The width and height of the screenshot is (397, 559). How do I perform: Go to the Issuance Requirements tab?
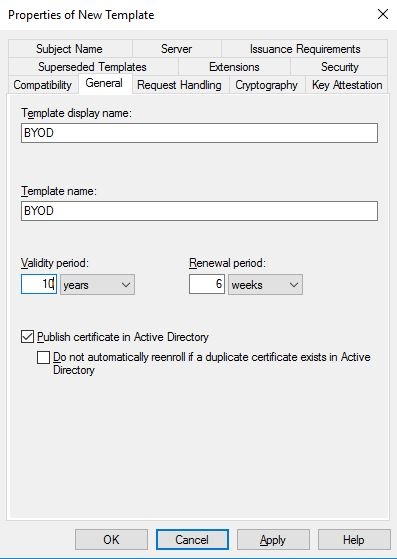pyautogui.click(x=305, y=49)
